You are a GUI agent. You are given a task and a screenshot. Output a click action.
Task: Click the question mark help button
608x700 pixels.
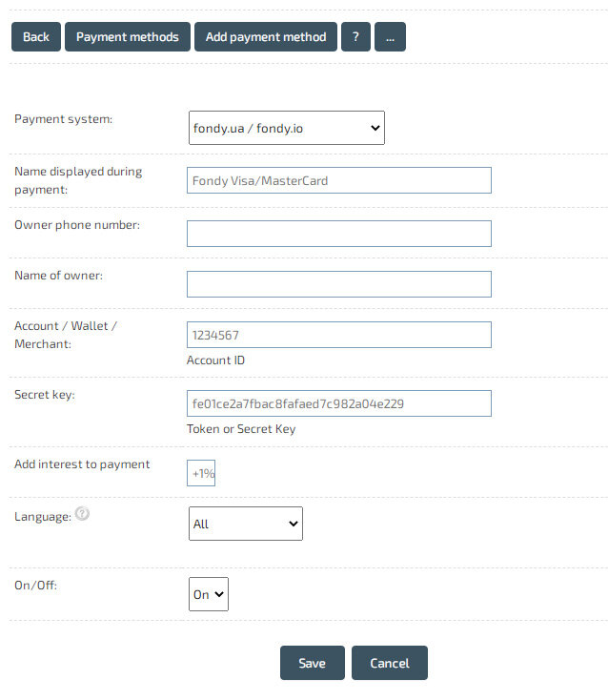[x=355, y=37]
